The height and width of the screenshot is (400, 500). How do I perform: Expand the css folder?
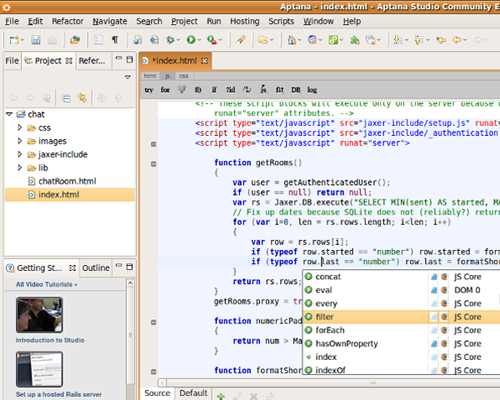point(20,127)
